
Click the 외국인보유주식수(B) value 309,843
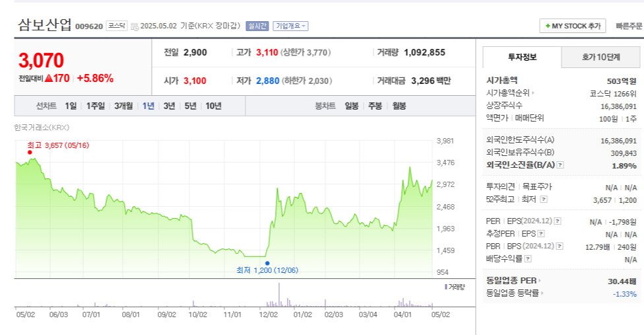coord(624,153)
